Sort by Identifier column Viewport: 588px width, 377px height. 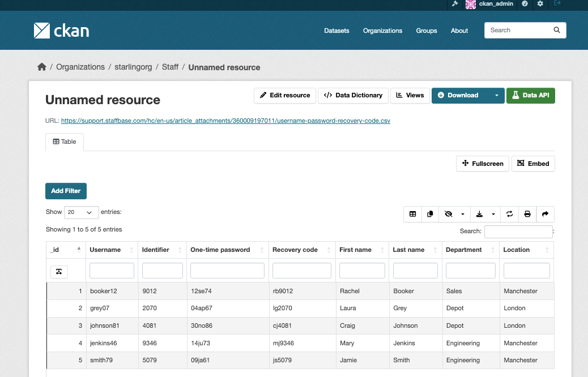pos(163,250)
